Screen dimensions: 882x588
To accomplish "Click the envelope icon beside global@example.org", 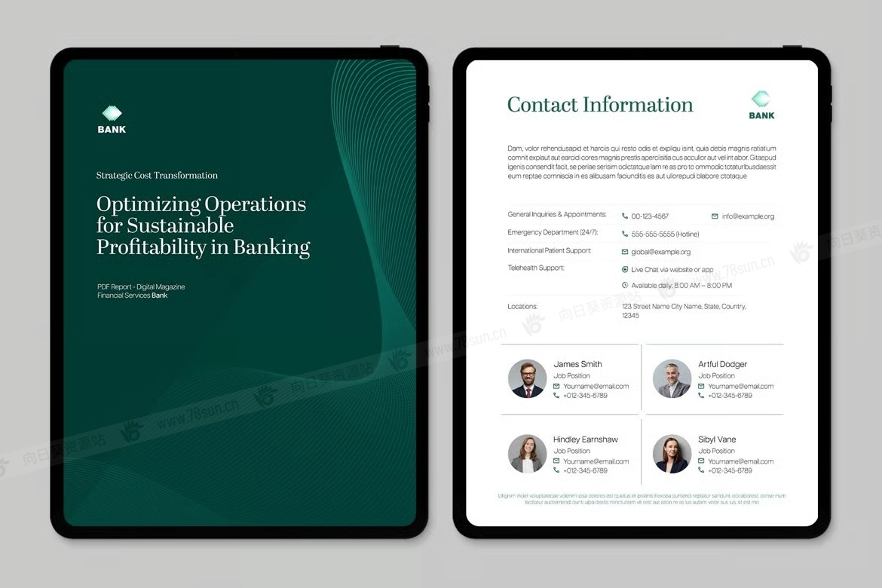I will [x=625, y=252].
